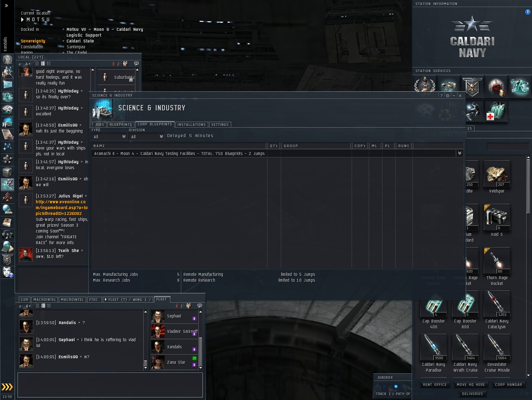Select medium-portrait message mode in Local chat
This screenshot has height=400, width=532.
(43, 64)
